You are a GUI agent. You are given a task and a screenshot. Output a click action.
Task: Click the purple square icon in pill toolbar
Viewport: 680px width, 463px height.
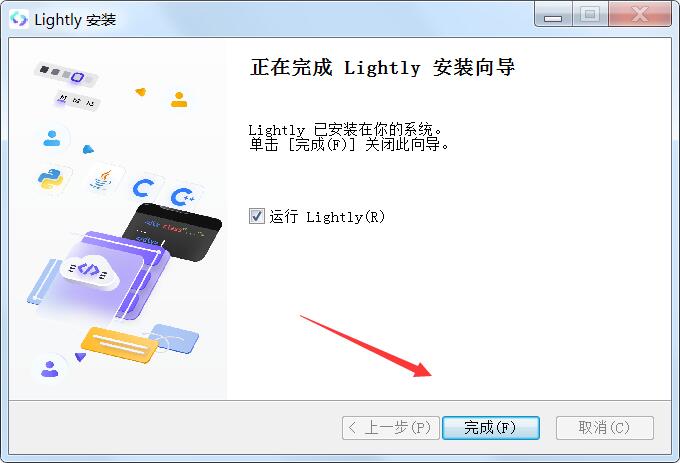77,77
